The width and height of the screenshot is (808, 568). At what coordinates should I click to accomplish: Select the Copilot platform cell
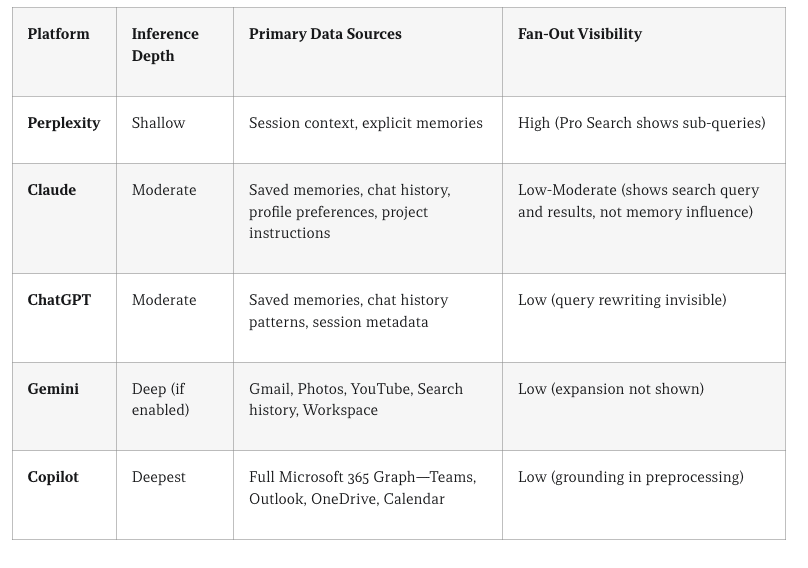pos(53,477)
